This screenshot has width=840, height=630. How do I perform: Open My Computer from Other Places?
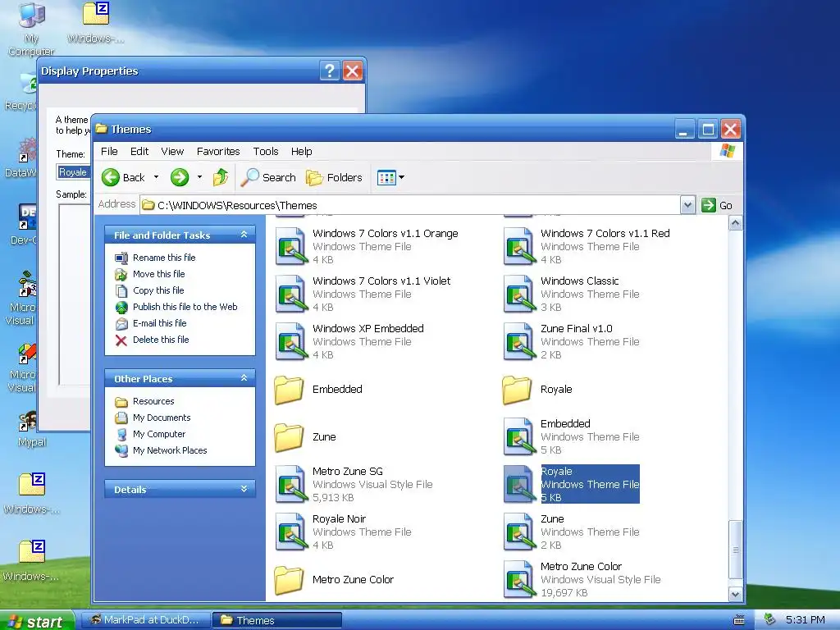159,435
